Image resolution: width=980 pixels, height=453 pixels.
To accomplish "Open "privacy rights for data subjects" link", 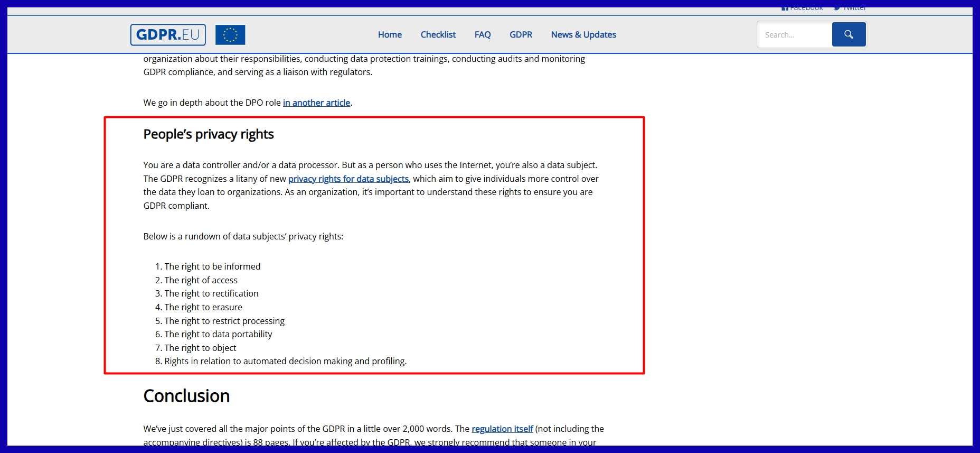I will point(348,179).
